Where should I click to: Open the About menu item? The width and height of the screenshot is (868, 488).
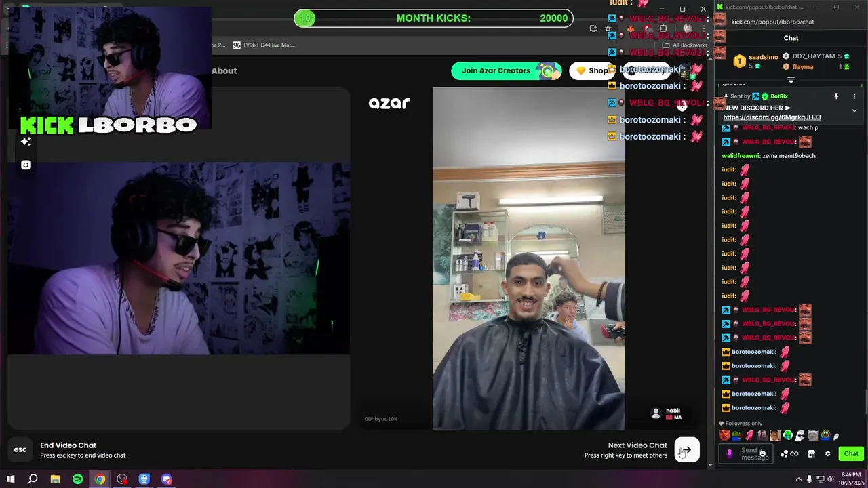(x=224, y=70)
